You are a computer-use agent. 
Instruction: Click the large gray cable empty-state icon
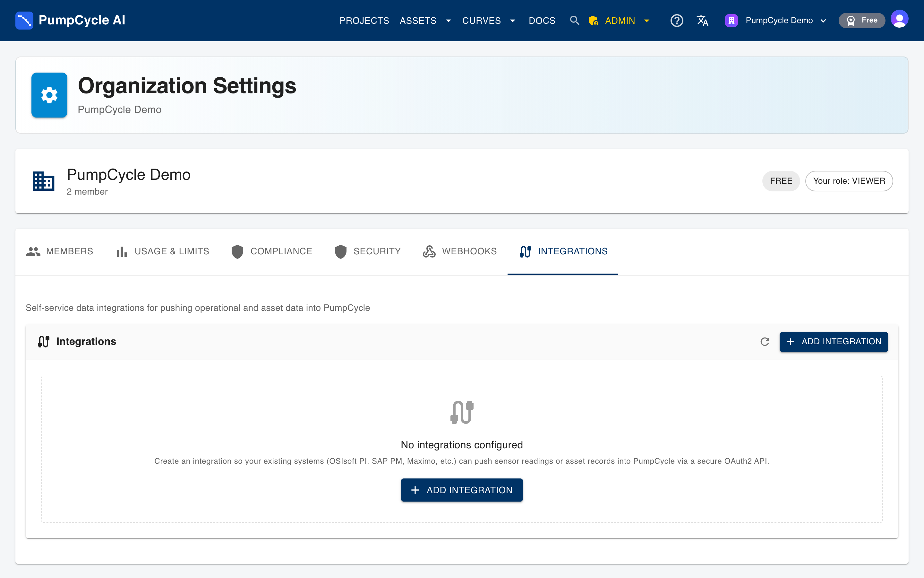pos(462,412)
